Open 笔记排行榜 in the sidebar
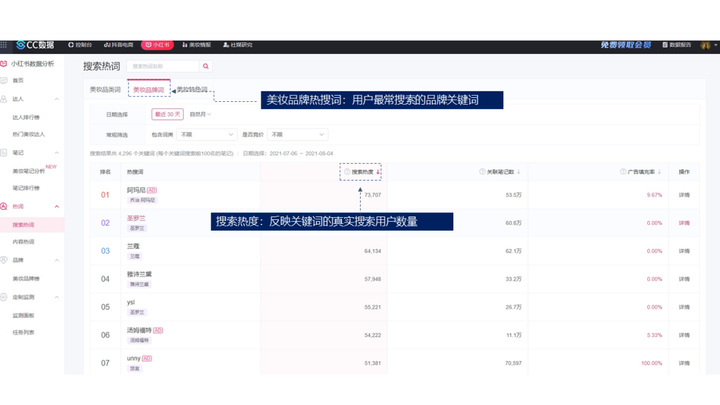This screenshot has height=405, width=720. pyautogui.click(x=26, y=188)
